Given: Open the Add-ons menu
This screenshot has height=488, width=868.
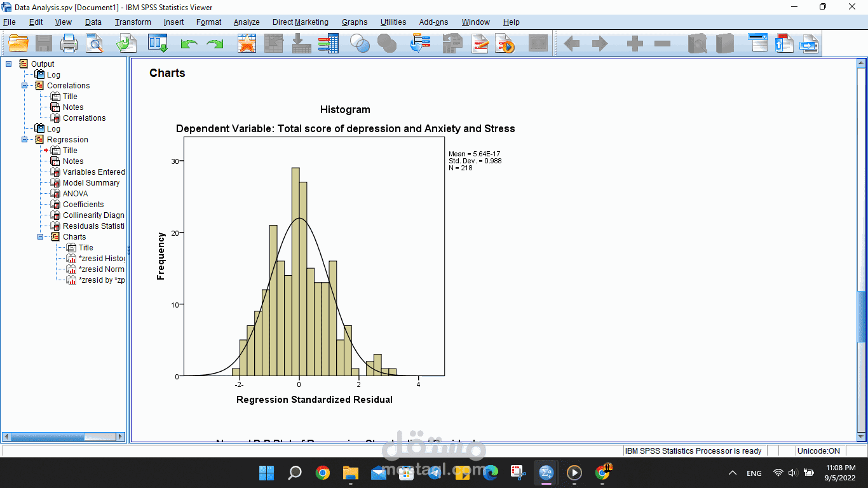Looking at the screenshot, I should click(x=433, y=22).
